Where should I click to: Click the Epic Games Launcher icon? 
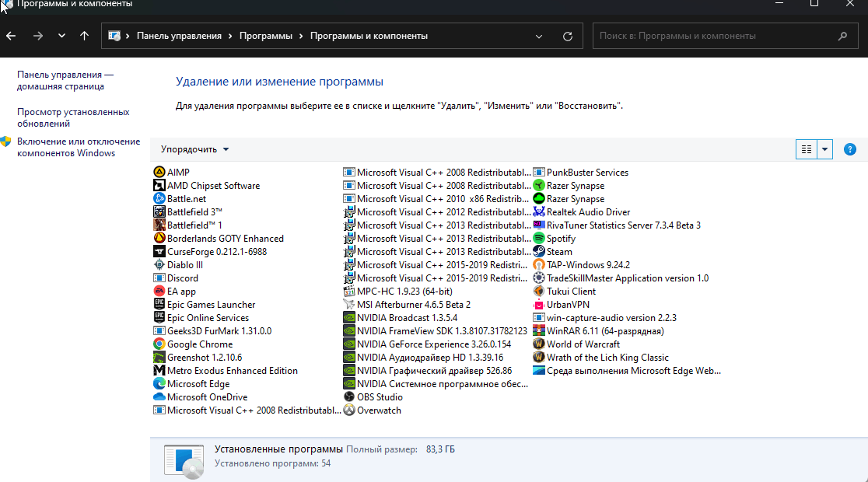159,305
